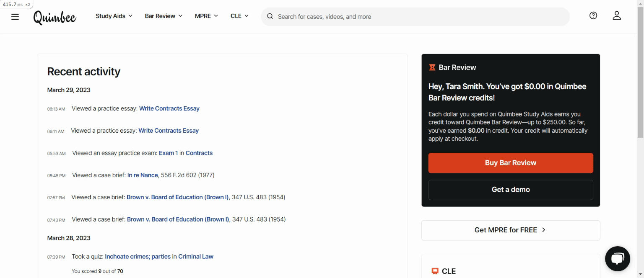Click the Bar Review card title
Screen dimensions: 644x278
457,67
